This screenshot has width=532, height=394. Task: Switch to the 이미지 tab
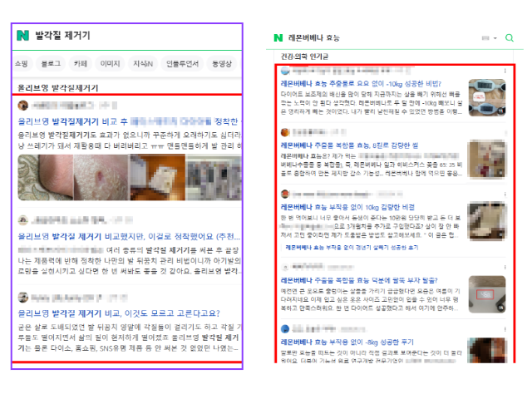click(x=110, y=63)
